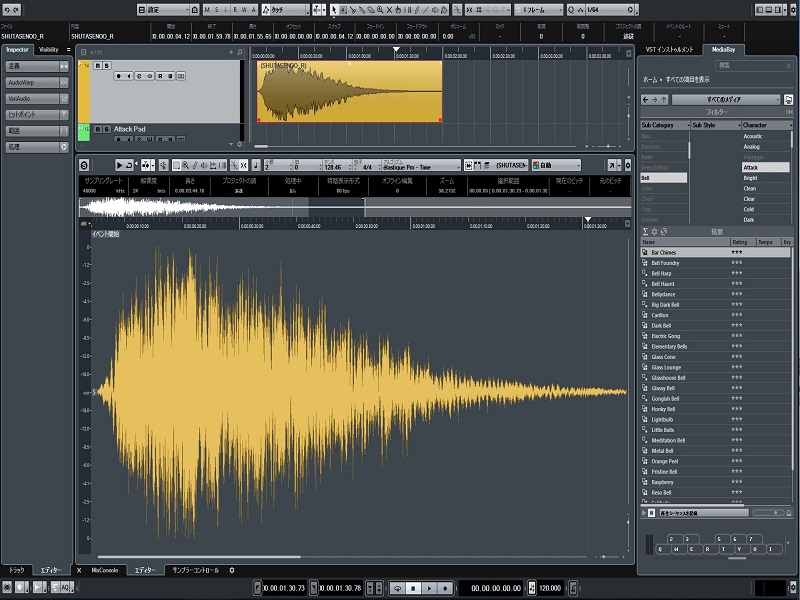Click the sample editor horizontal scrollbar

pyautogui.click(x=200, y=556)
